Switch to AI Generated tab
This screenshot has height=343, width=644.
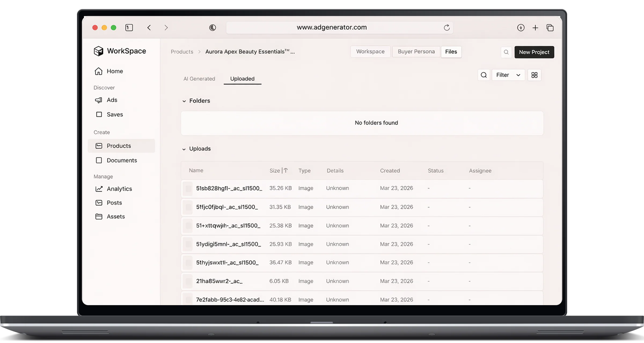(199, 79)
